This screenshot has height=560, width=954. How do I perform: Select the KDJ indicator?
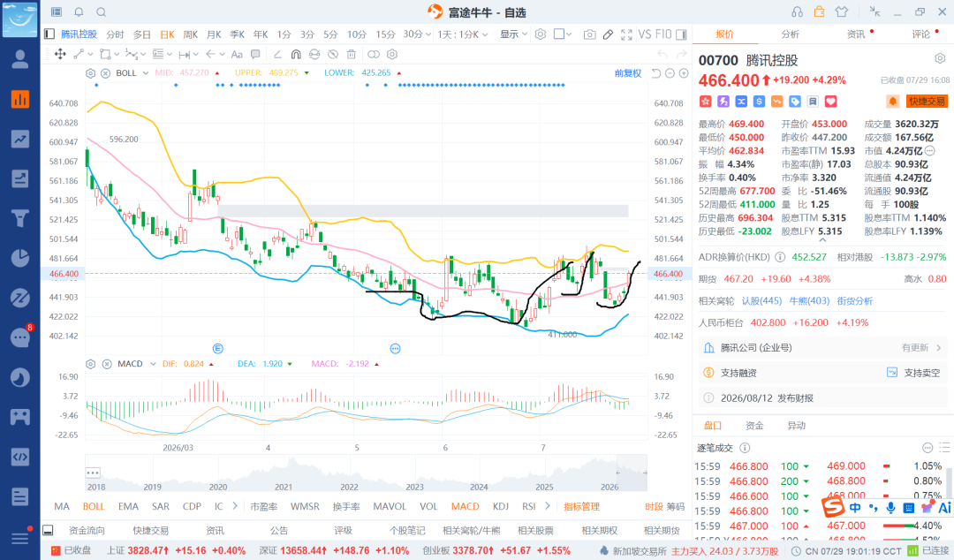pyautogui.click(x=501, y=506)
